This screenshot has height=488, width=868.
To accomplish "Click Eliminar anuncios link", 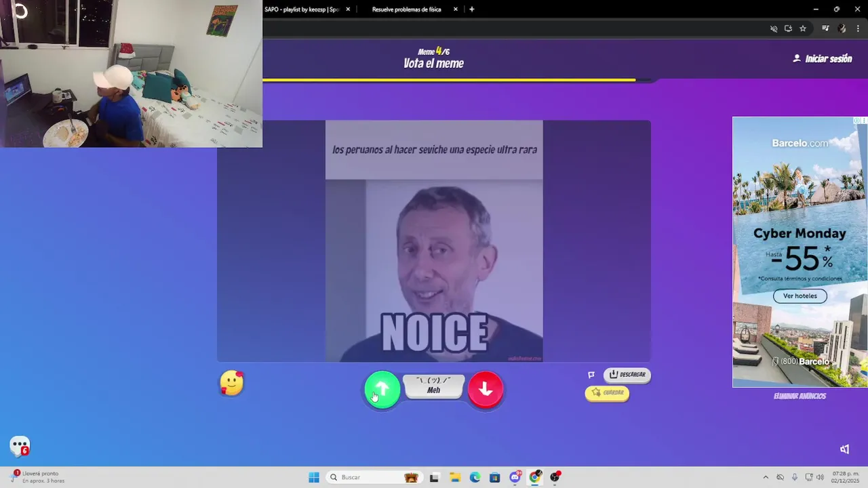I will (x=800, y=396).
